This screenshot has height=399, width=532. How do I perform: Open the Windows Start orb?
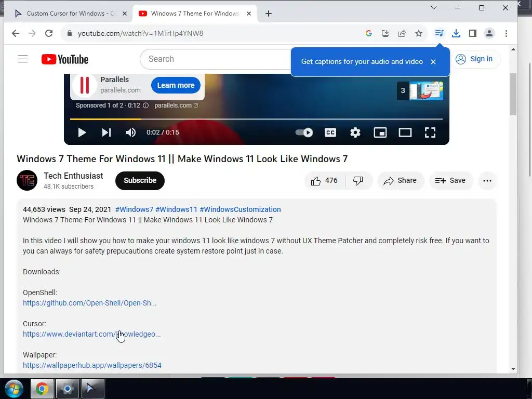coord(14,389)
